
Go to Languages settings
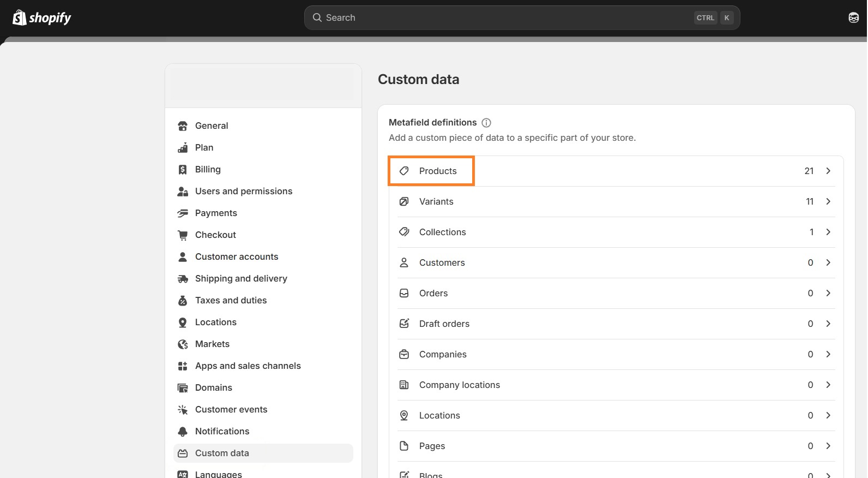pos(263,473)
